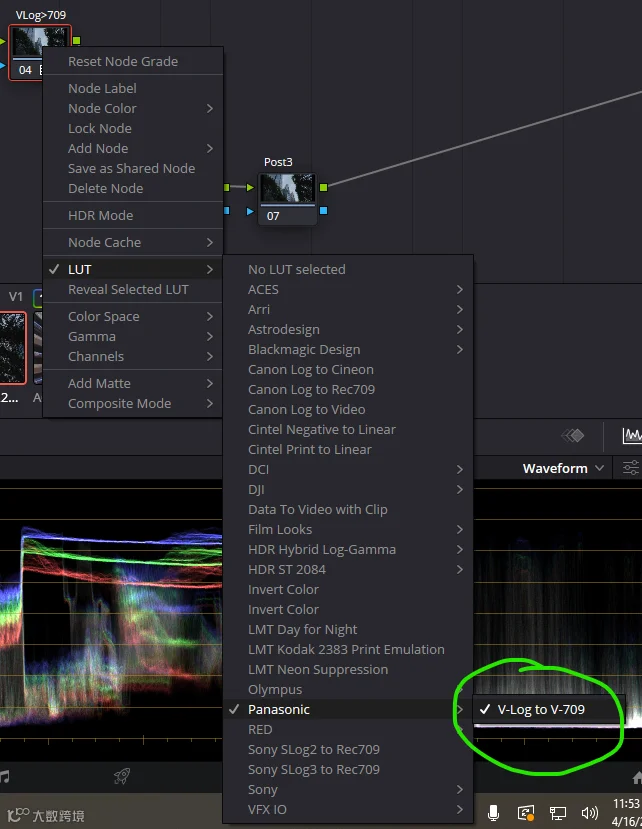Click the checked Panasonic LUT folder
Screen dimensions: 642x829
(x=347, y=710)
